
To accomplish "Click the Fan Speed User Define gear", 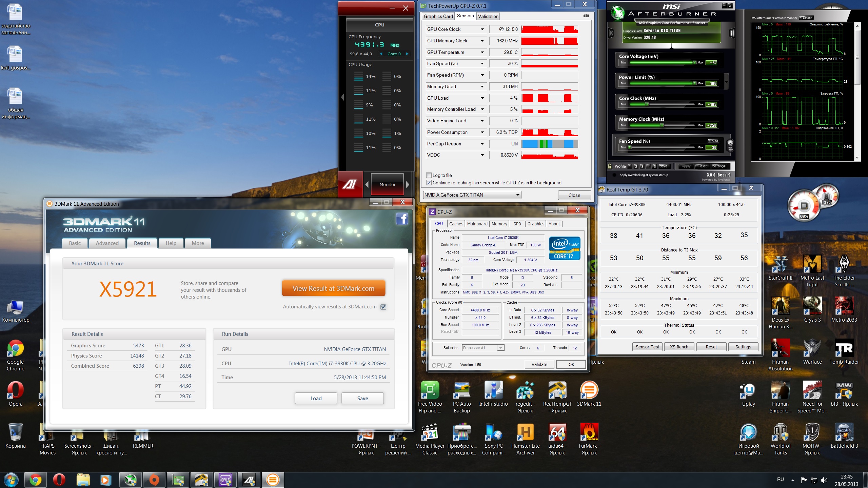I will pos(730,144).
